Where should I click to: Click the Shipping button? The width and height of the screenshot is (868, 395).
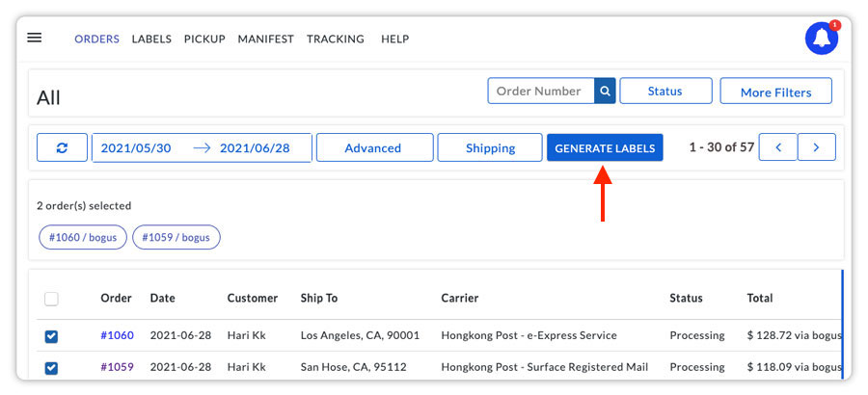coord(490,147)
